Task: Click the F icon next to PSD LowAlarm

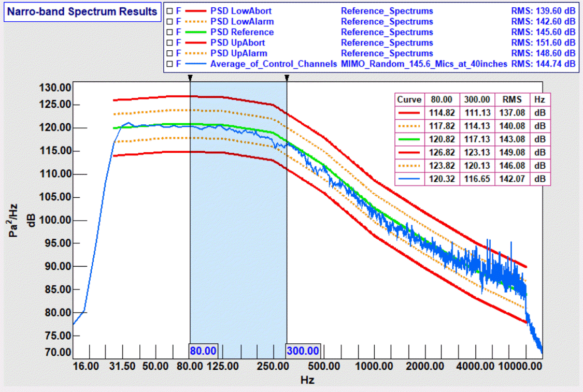Action: pos(178,21)
